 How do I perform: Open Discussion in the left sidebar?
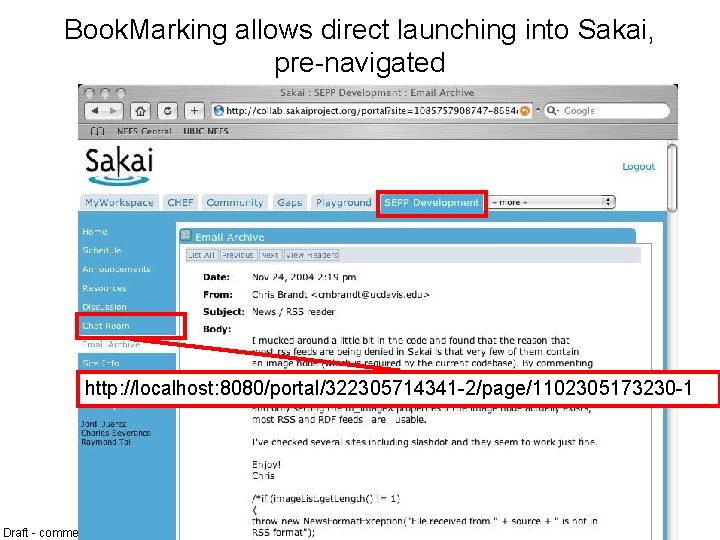104,307
